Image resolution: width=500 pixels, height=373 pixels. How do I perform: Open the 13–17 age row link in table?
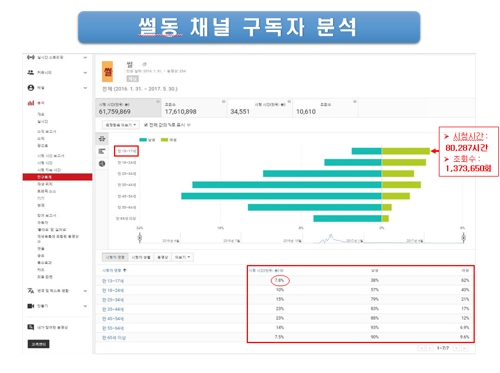(113, 281)
